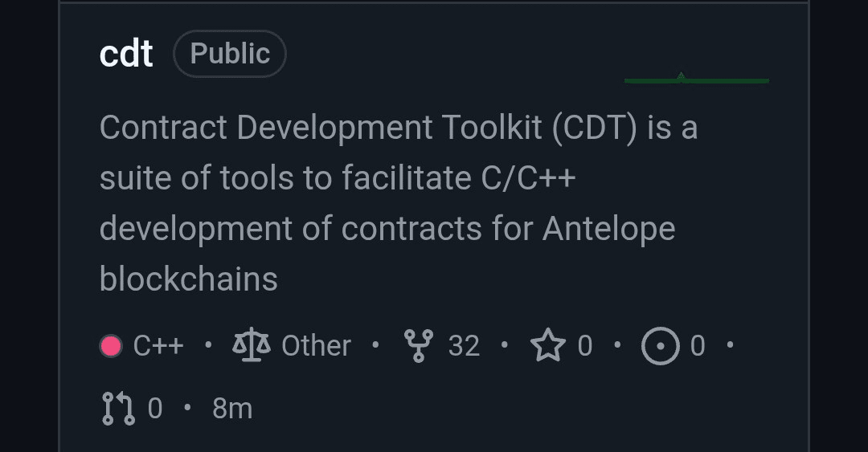This screenshot has height=452, width=868.
Task: Click the green commit activity sparkline
Action: pyautogui.click(x=696, y=78)
